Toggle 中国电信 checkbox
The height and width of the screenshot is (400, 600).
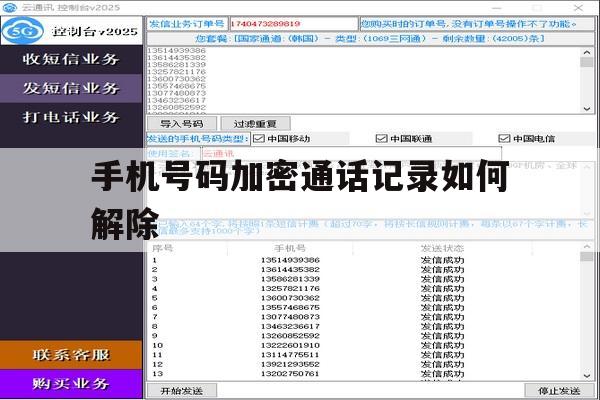(504, 139)
